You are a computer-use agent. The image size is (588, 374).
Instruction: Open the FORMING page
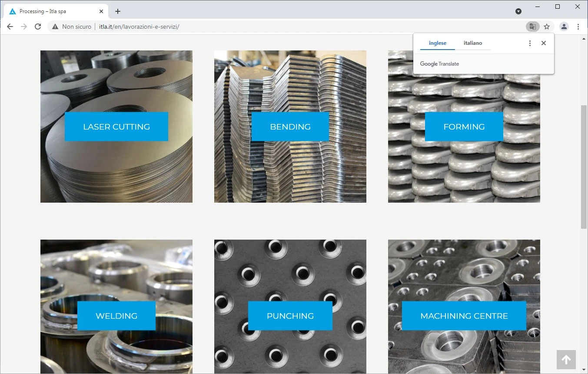click(464, 127)
